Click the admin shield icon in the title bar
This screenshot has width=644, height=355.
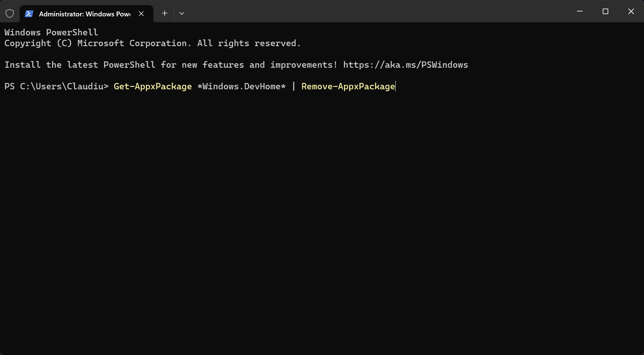[10, 13]
